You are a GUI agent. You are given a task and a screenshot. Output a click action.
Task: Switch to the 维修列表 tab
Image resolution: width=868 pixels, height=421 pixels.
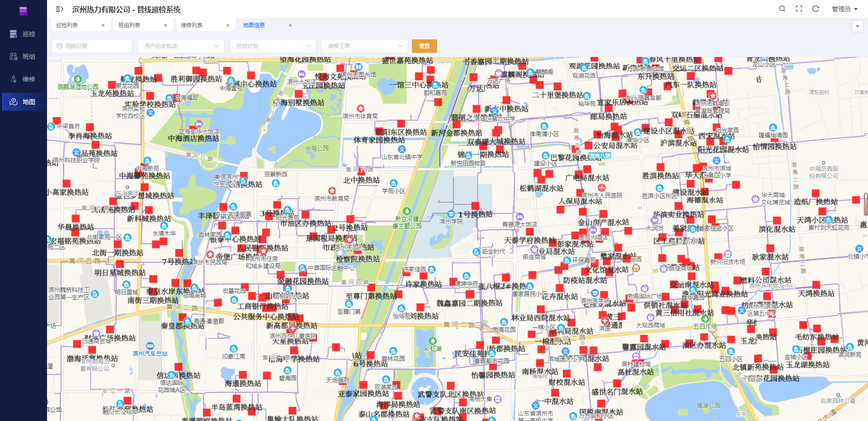pyautogui.click(x=192, y=25)
